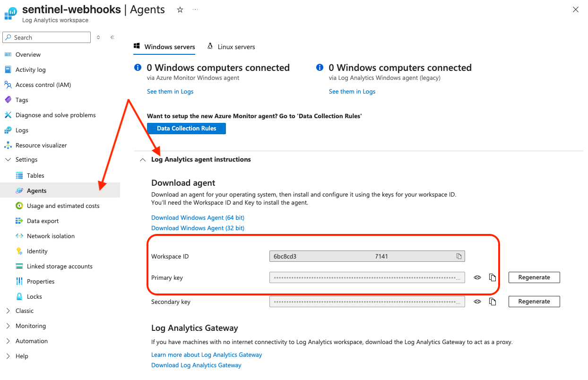Click the Data Collection Rules button

point(187,129)
